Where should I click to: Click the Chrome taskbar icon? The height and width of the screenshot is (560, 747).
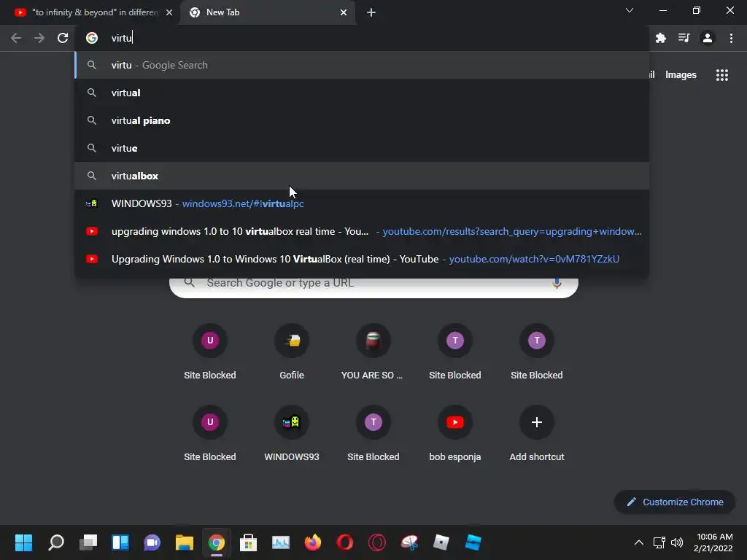point(216,542)
